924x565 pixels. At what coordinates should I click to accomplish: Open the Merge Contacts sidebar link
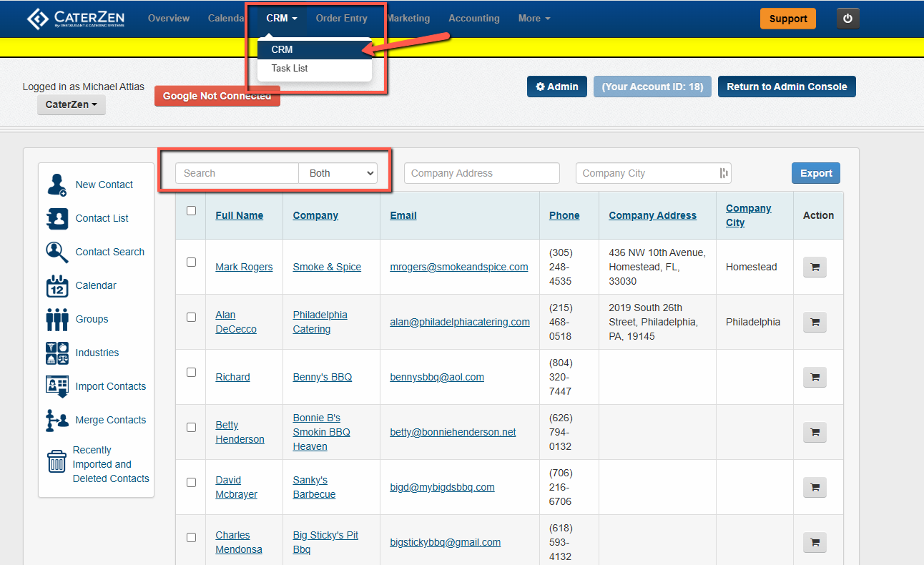[x=111, y=420]
